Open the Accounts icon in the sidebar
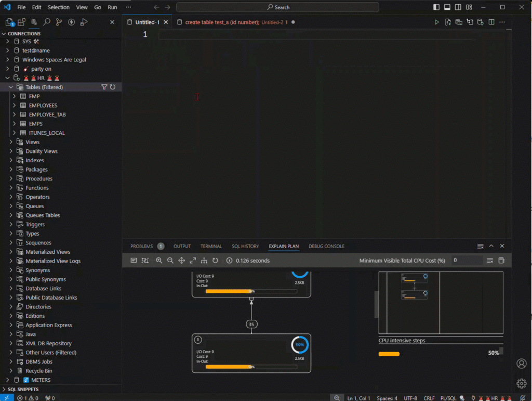Viewport: 532px width, 401px height. click(522, 364)
